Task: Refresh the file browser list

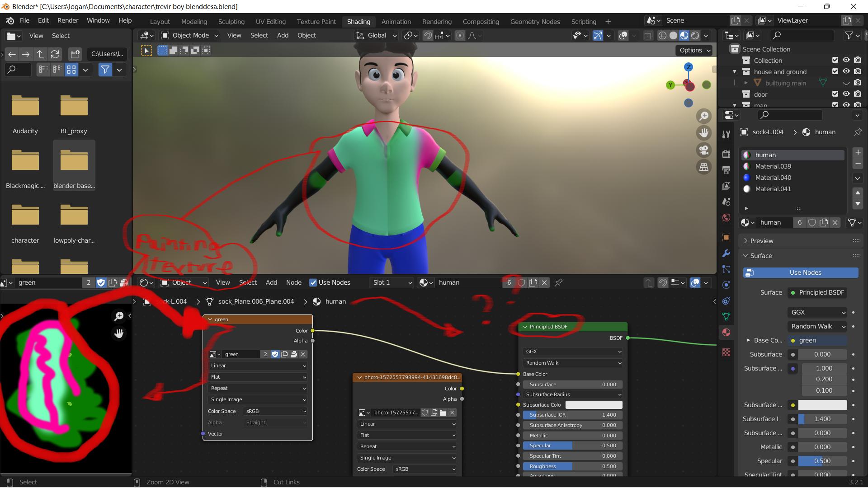Action: coord(55,54)
